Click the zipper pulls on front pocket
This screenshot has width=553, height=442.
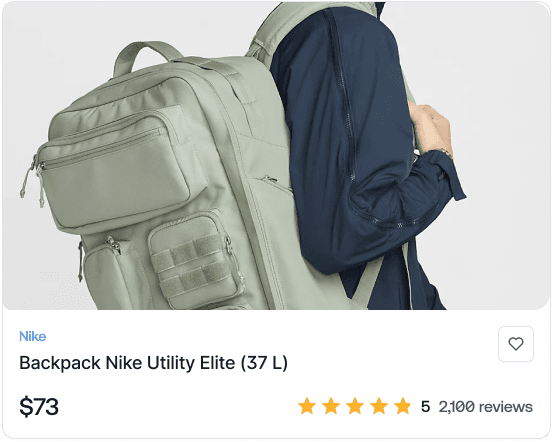(32, 180)
